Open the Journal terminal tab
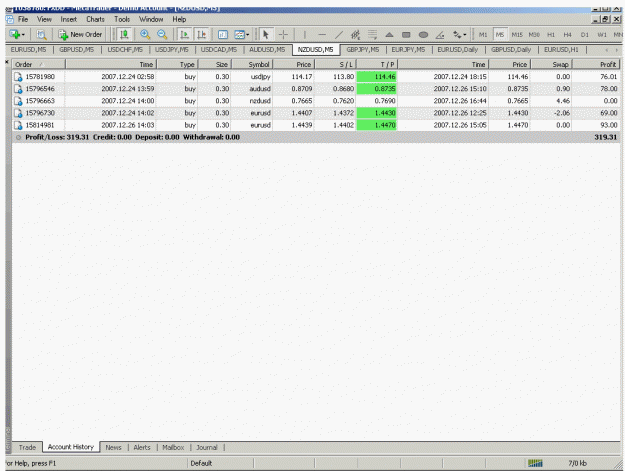 tap(207, 447)
